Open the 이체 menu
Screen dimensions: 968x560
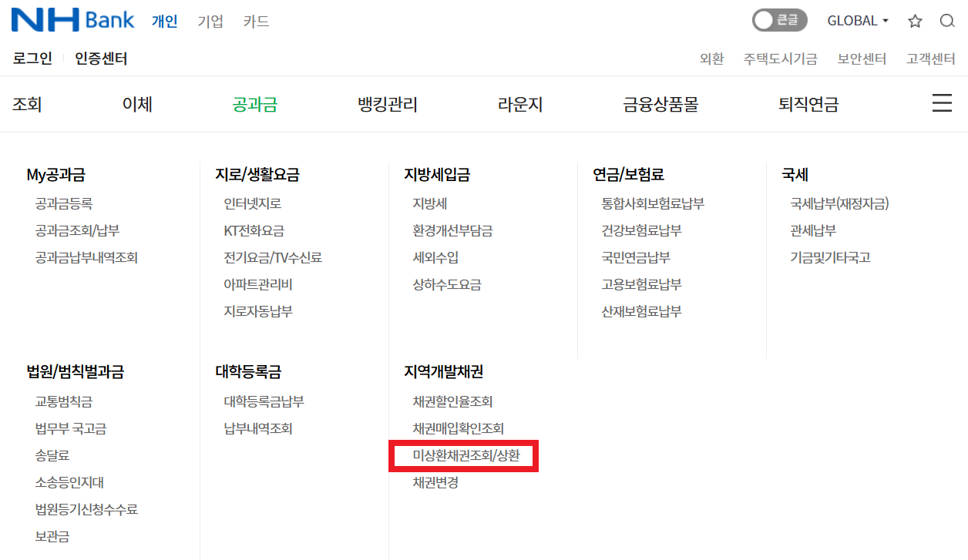pyautogui.click(x=136, y=104)
